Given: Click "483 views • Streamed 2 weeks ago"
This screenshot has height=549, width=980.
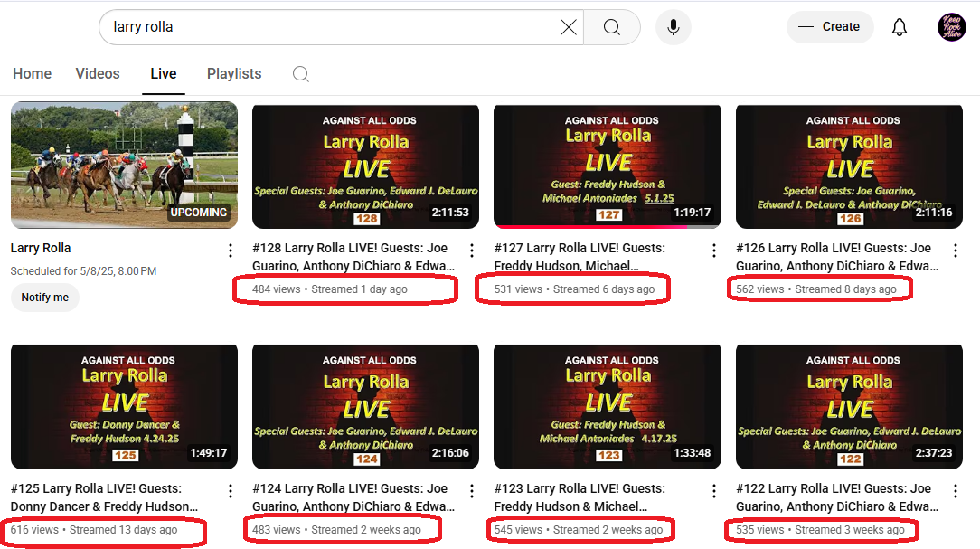Looking at the screenshot, I should (336, 530).
